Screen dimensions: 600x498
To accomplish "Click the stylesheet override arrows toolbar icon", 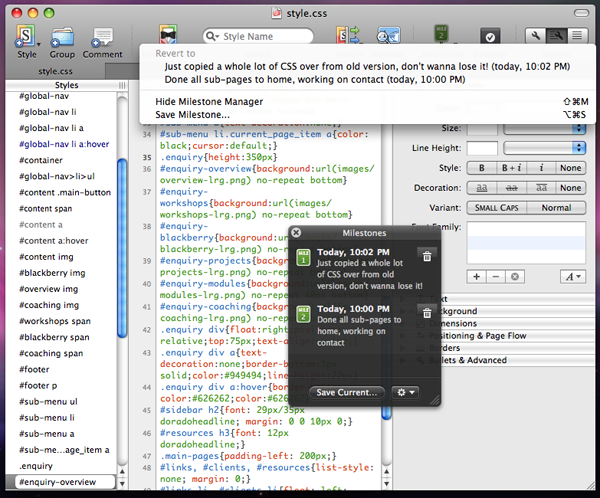I will tap(348, 35).
